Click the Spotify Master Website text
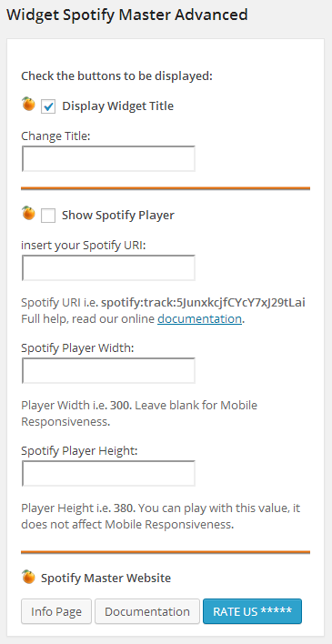Image resolution: width=332 pixels, height=644 pixels. (x=106, y=579)
